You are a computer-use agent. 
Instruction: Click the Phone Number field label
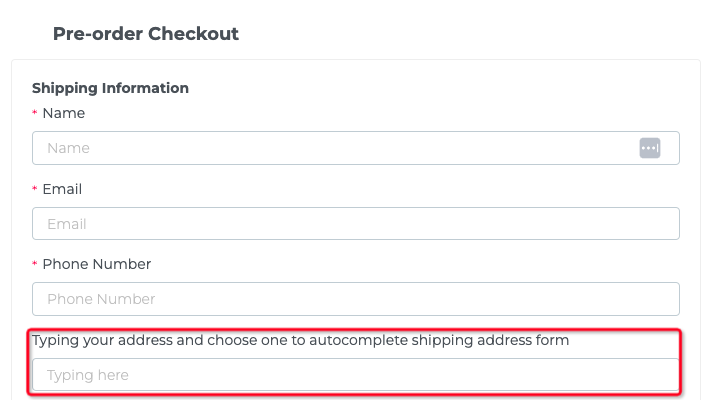pos(96,264)
